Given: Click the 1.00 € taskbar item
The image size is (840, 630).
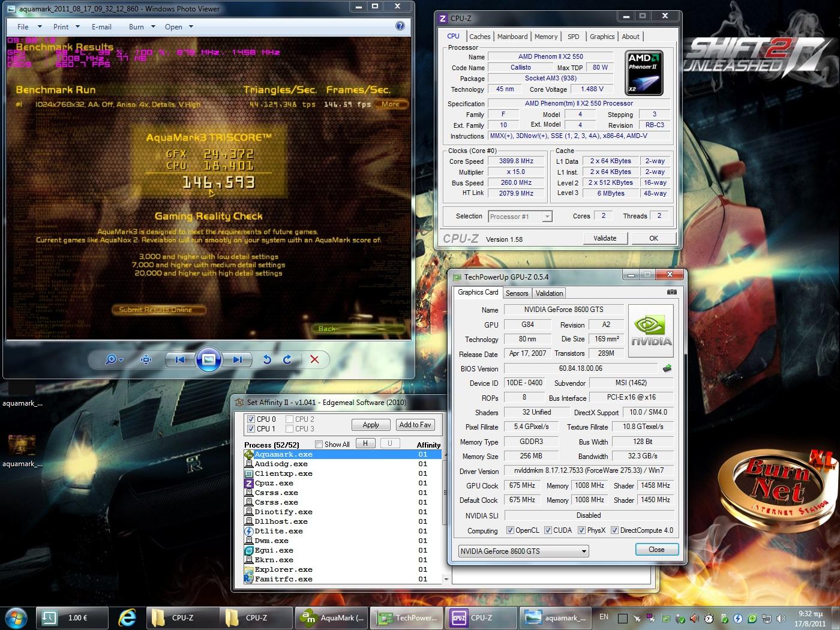Looking at the screenshot, I should click(x=72, y=617).
